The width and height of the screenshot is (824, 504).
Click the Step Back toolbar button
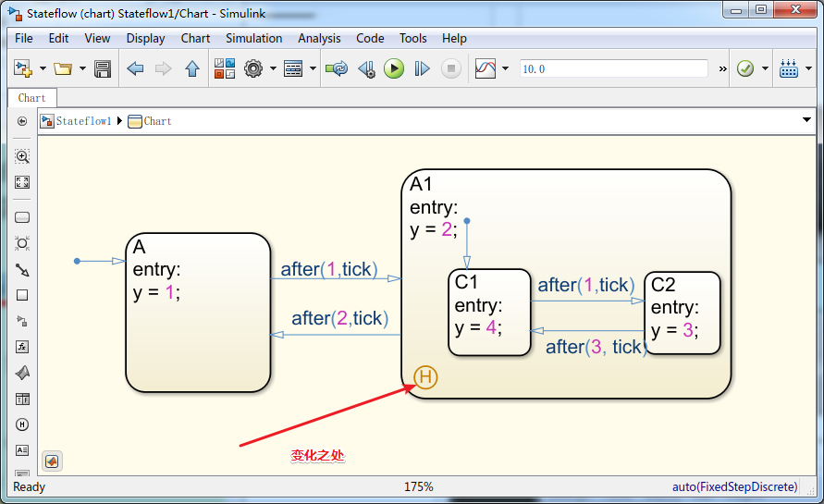point(366,68)
